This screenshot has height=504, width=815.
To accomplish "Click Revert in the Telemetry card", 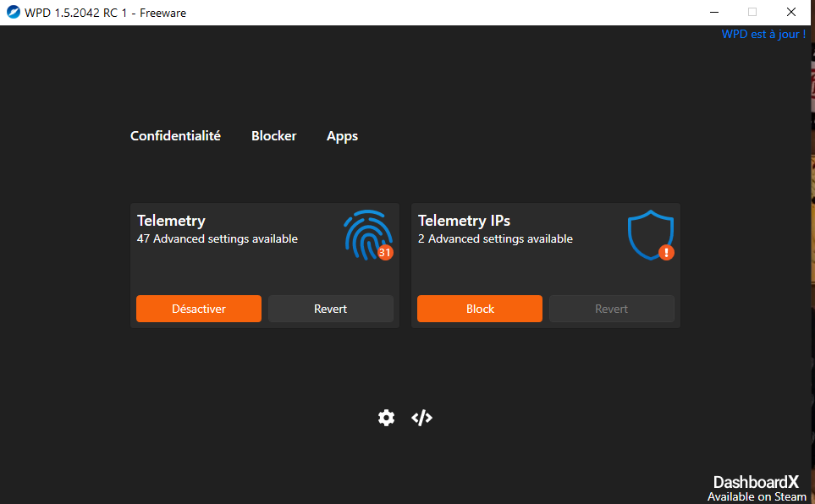I will [x=330, y=309].
